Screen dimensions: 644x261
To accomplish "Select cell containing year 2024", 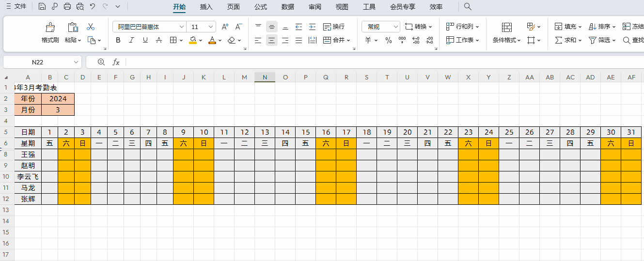I will coord(58,99).
